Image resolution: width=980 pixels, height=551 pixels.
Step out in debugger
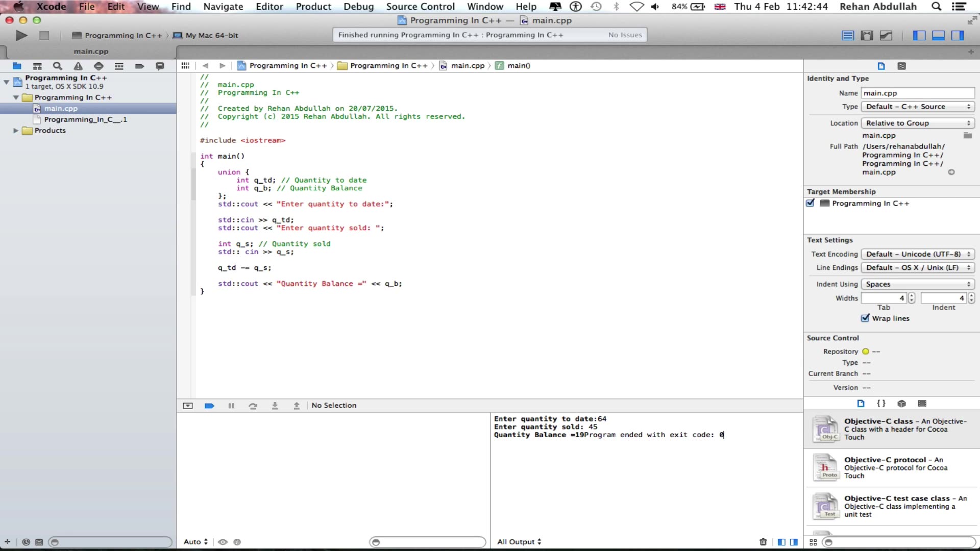click(297, 406)
